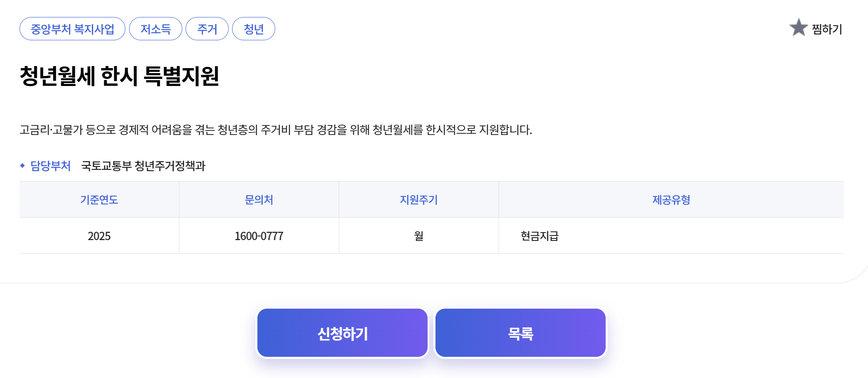This screenshot has height=378, width=868.
Task: Click the 월 support cycle cell
Action: tap(418, 236)
